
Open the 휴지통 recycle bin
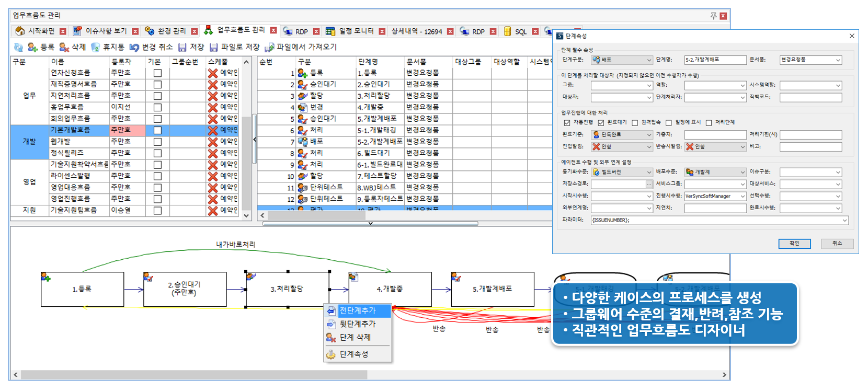tap(95, 47)
